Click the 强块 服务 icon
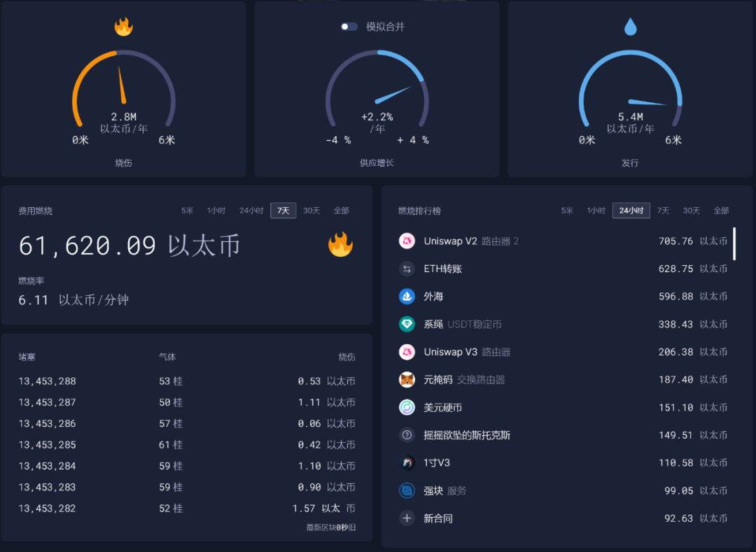Viewport: 756px width, 552px height. coord(407,491)
